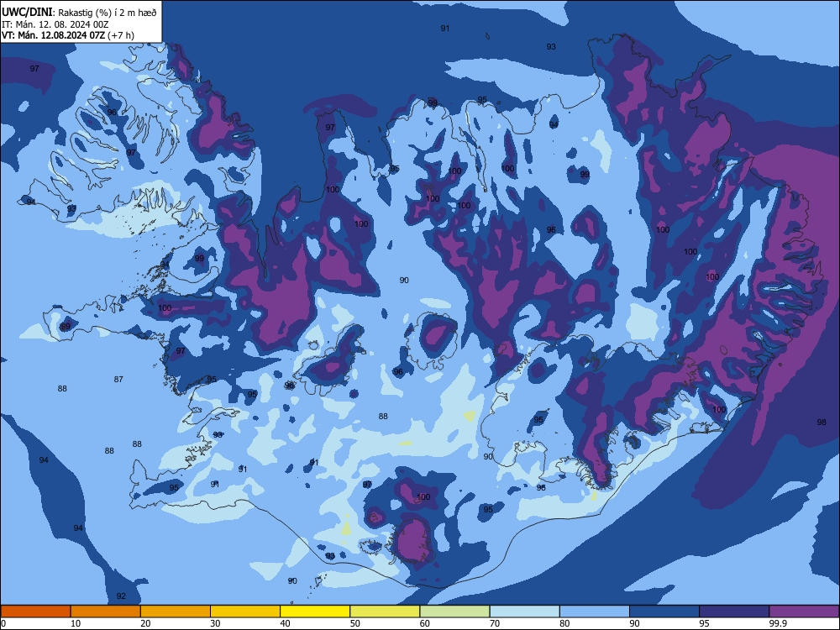Viewport: 840px width, 630px height.
Task: Click the 80–90 light blue legend swatch
Action: pos(595,612)
